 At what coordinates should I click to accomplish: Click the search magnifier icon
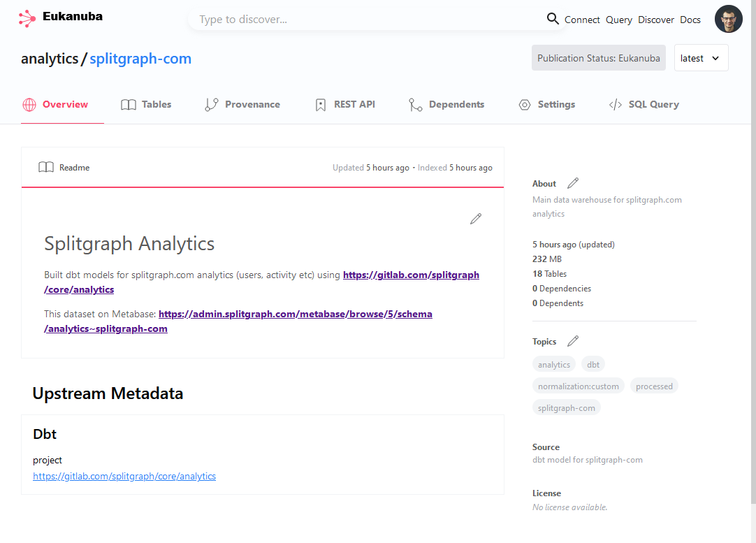(x=553, y=19)
